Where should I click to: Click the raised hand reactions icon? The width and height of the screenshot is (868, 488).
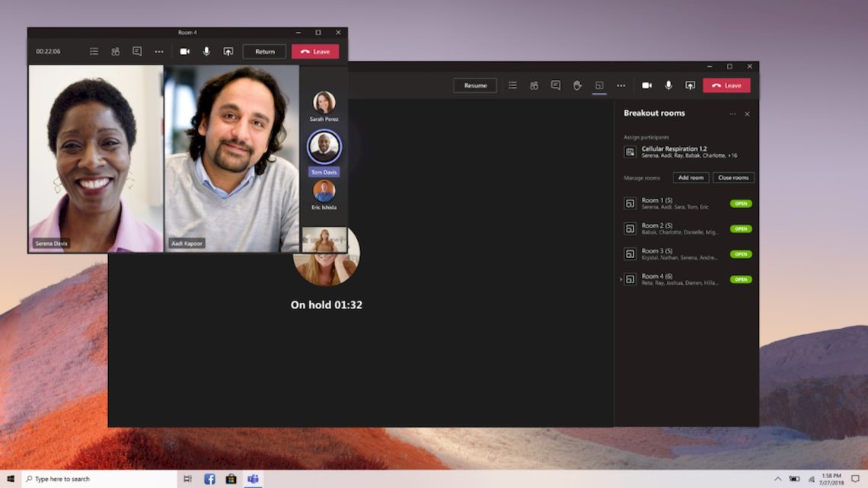(576, 85)
